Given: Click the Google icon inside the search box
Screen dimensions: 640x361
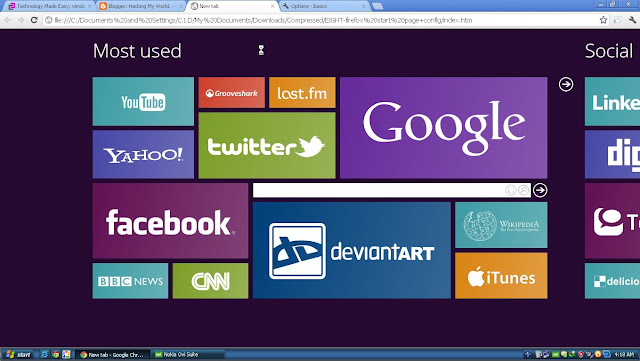Looking at the screenshot, I should tap(511, 190).
